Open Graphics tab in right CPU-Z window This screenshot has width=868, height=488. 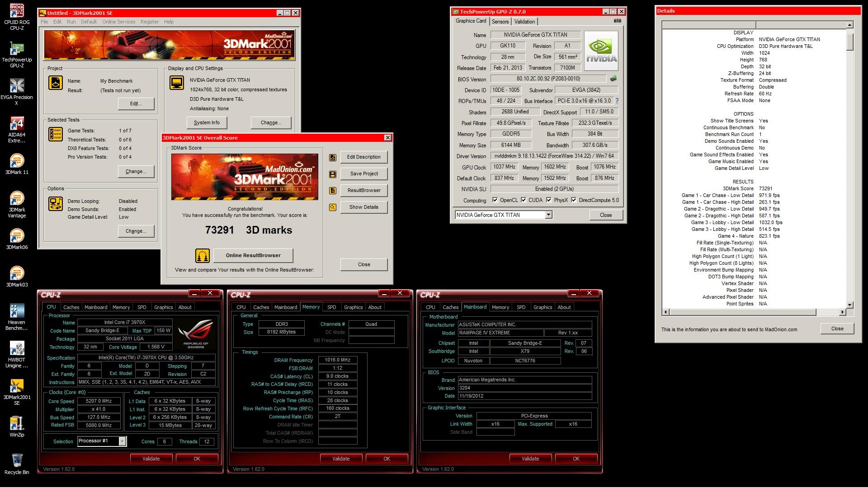[542, 307]
